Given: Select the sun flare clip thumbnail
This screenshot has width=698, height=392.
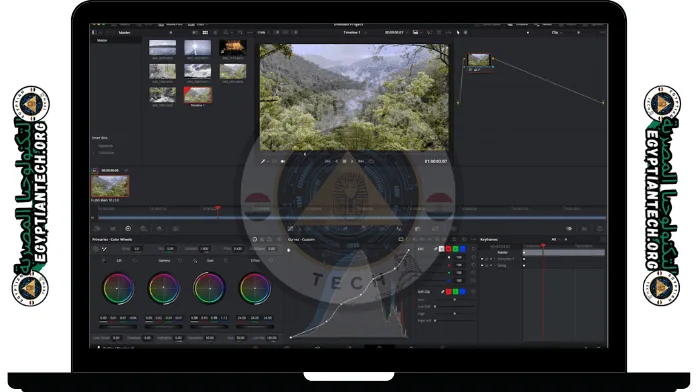Looking at the screenshot, I should click(x=198, y=47).
